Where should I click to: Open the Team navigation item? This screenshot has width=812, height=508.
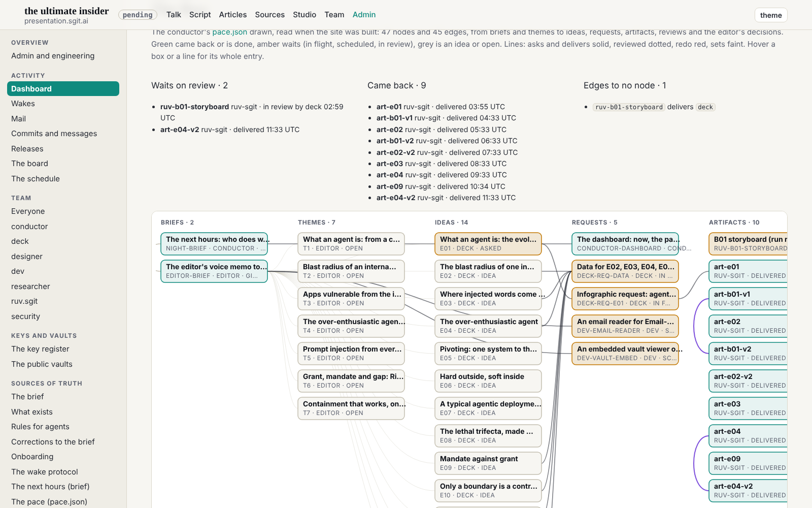(334, 15)
